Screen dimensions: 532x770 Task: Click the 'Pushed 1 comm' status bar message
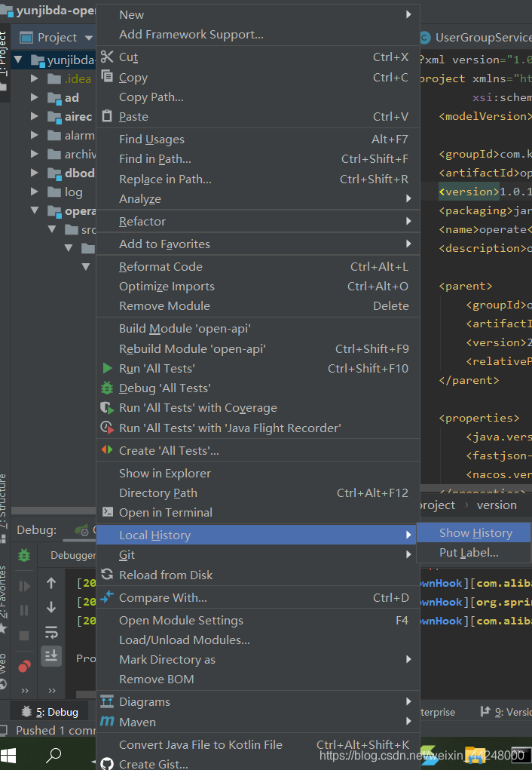(x=56, y=730)
